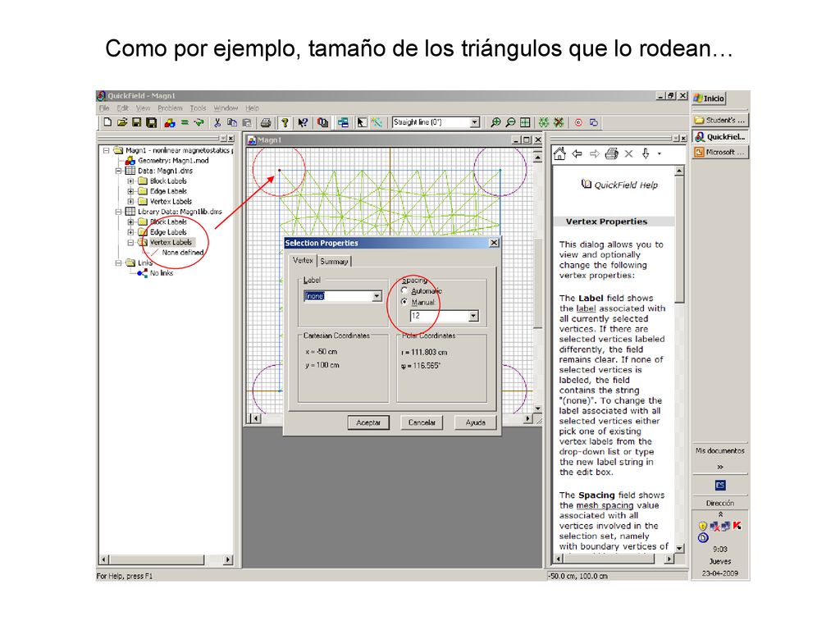Image resolution: width=840 pixels, height=630 pixels.
Task: Open the Label dropdown showing (none)
Action: (x=377, y=295)
